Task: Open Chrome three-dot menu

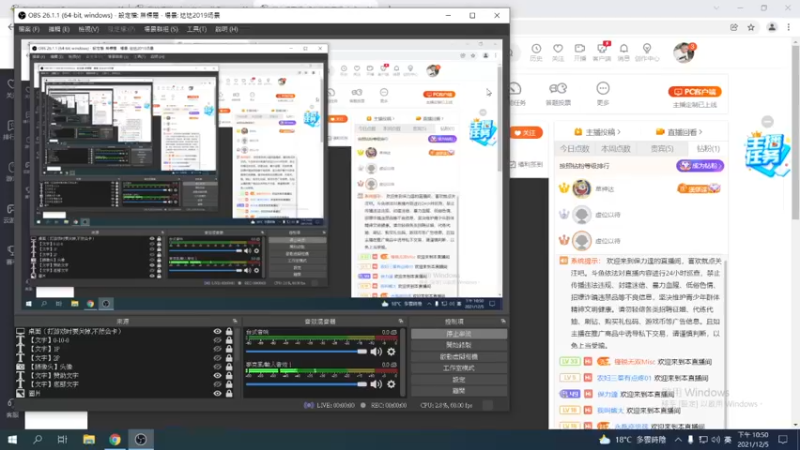Action: click(x=789, y=28)
